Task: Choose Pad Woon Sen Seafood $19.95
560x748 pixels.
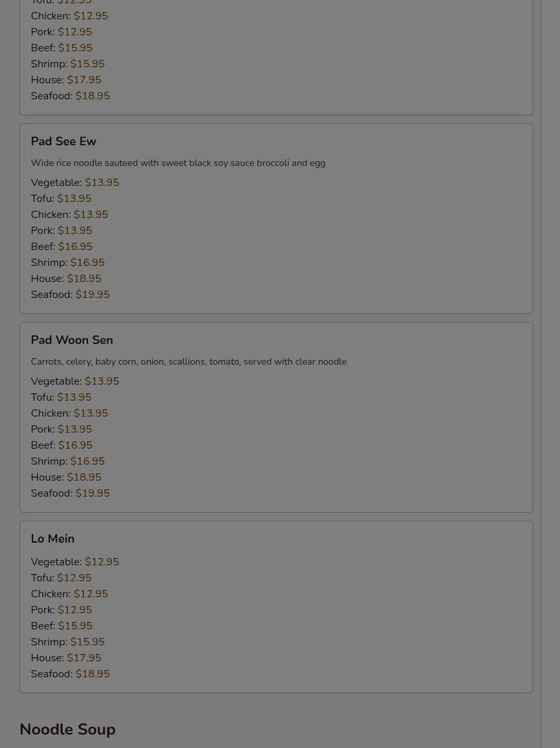Action: [70, 493]
